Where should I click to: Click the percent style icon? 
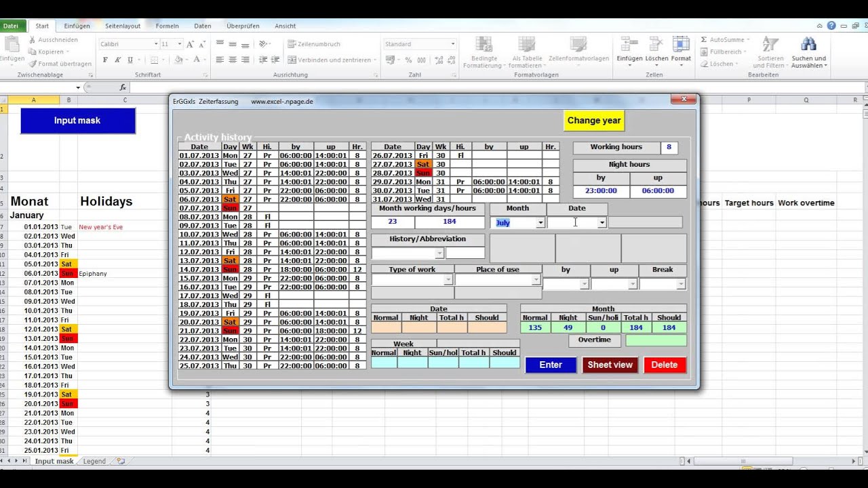click(x=409, y=60)
